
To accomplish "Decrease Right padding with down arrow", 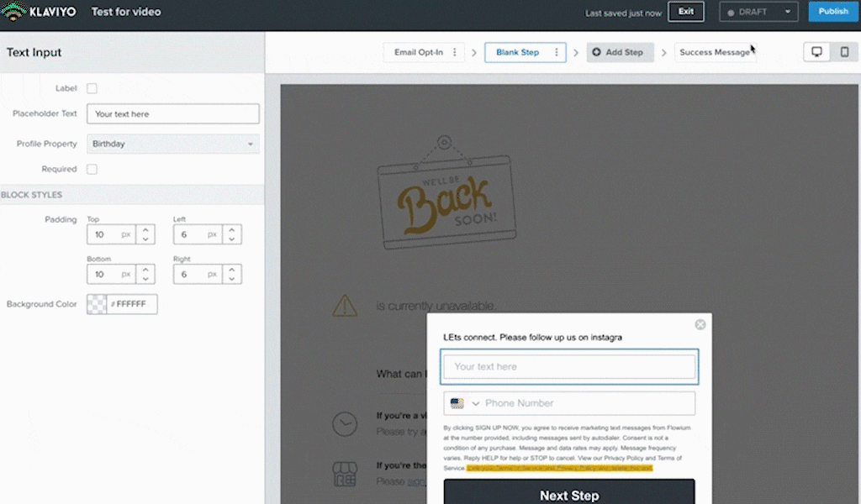I will pyautogui.click(x=232, y=279).
